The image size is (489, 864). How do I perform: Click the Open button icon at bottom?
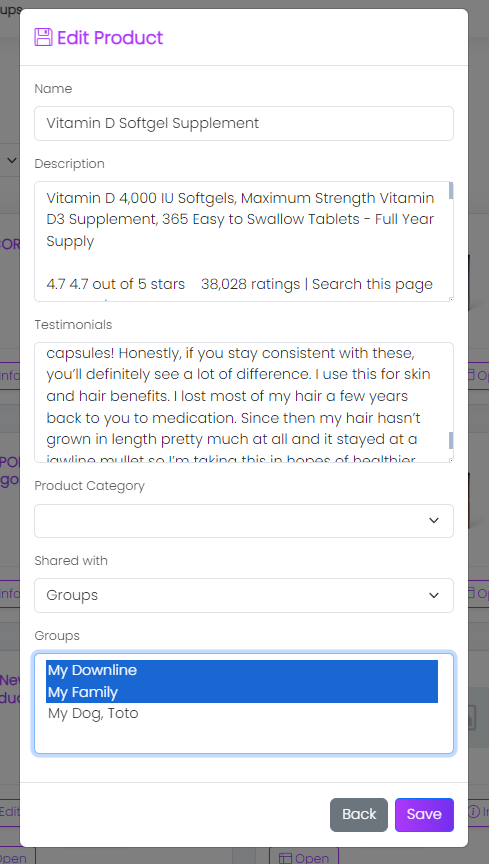point(285,858)
